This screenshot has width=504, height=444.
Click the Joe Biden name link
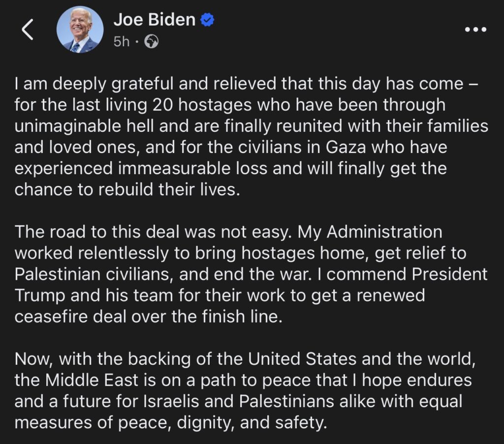click(155, 20)
